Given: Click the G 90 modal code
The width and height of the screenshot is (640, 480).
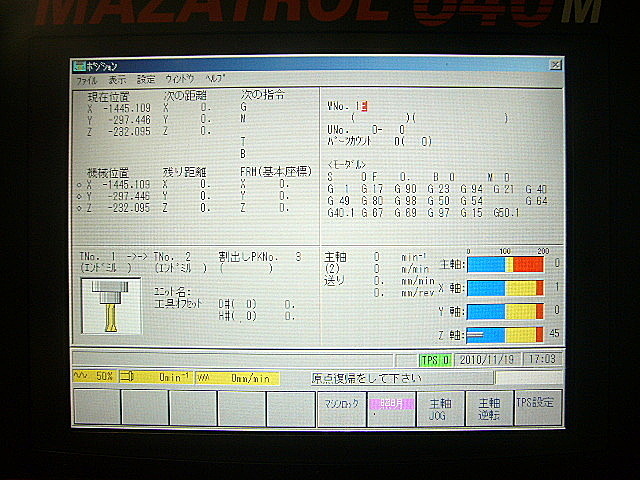Looking at the screenshot, I should coord(405,189).
